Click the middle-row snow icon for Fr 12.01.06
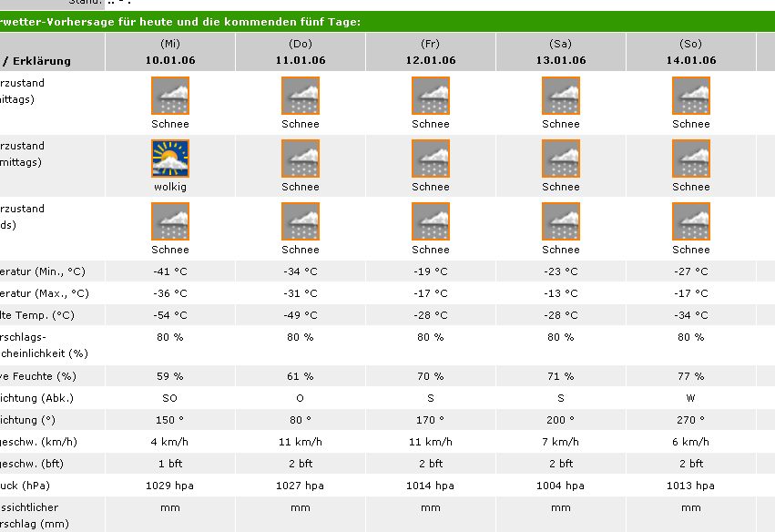 (x=431, y=159)
